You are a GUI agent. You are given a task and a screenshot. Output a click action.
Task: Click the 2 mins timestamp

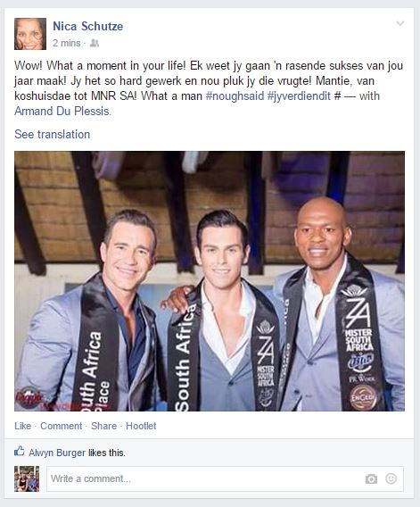(x=67, y=43)
